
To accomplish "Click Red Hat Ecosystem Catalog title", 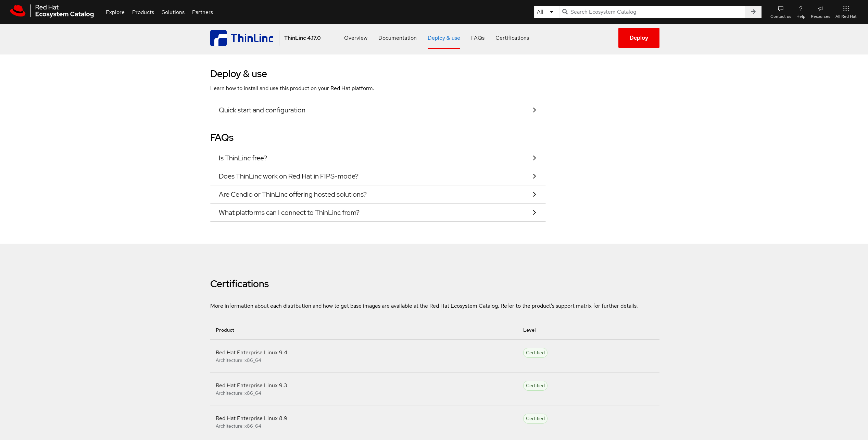I will click(64, 11).
